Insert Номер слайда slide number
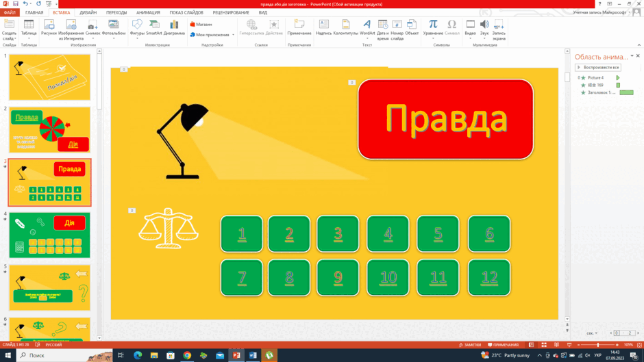This screenshot has width=644, height=362. 397,29
